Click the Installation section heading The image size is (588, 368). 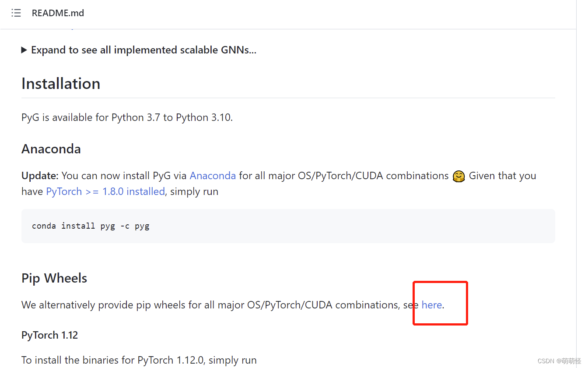click(61, 84)
